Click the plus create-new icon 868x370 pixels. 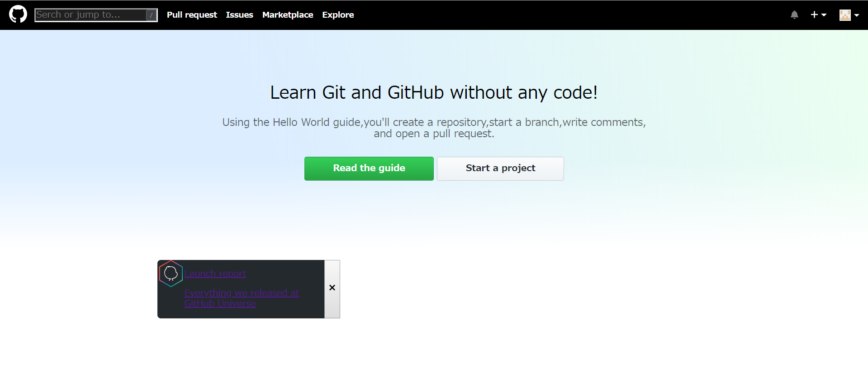(814, 15)
